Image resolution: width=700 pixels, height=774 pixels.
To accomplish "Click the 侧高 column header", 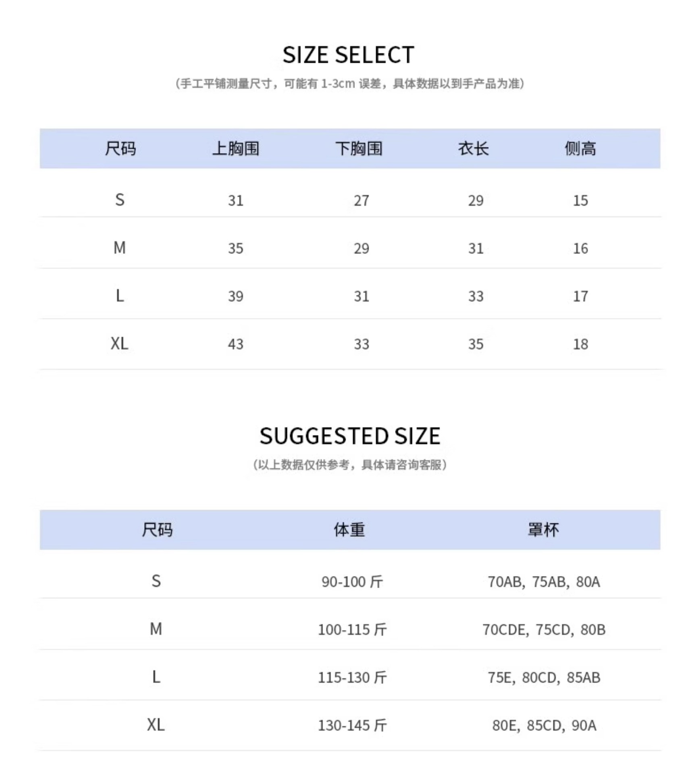I will click(580, 148).
